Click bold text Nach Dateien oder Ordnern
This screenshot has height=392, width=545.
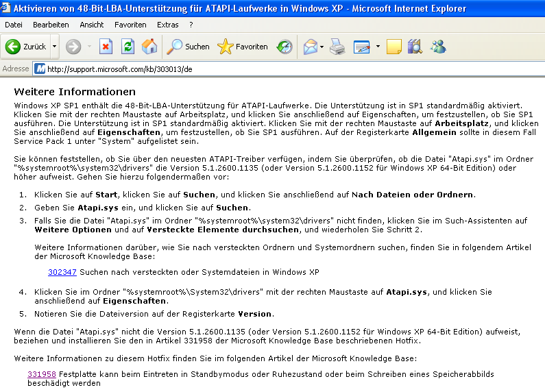pyautogui.click(x=412, y=195)
